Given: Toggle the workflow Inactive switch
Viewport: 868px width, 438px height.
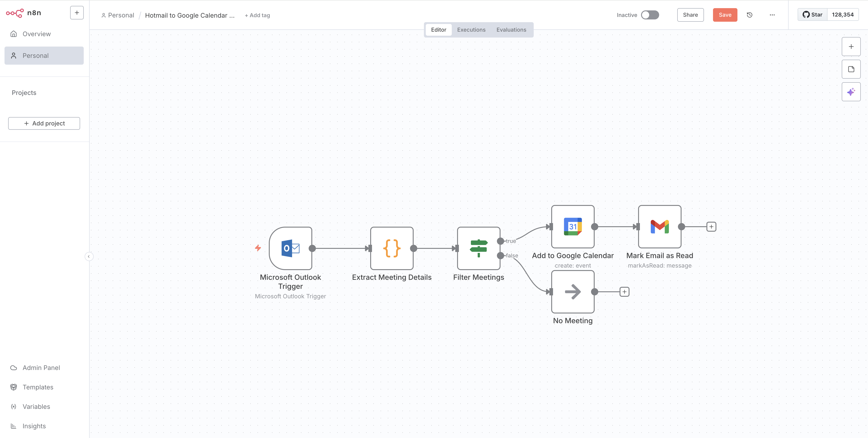Looking at the screenshot, I should tap(650, 15).
